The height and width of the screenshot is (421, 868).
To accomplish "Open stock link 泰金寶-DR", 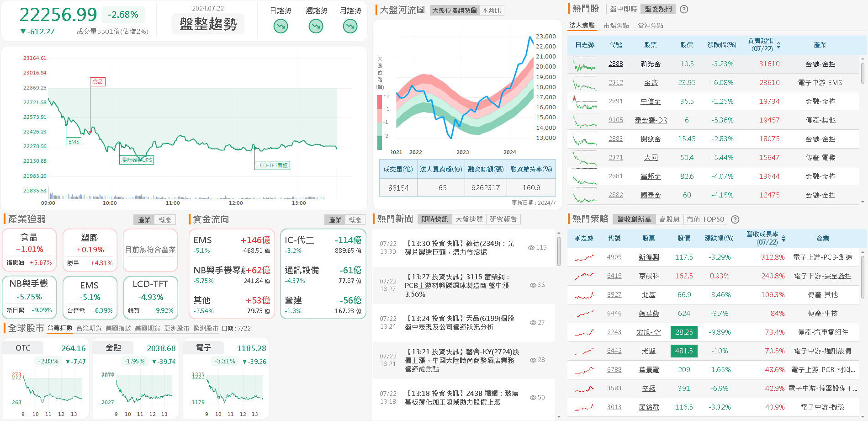I will coord(651,120).
